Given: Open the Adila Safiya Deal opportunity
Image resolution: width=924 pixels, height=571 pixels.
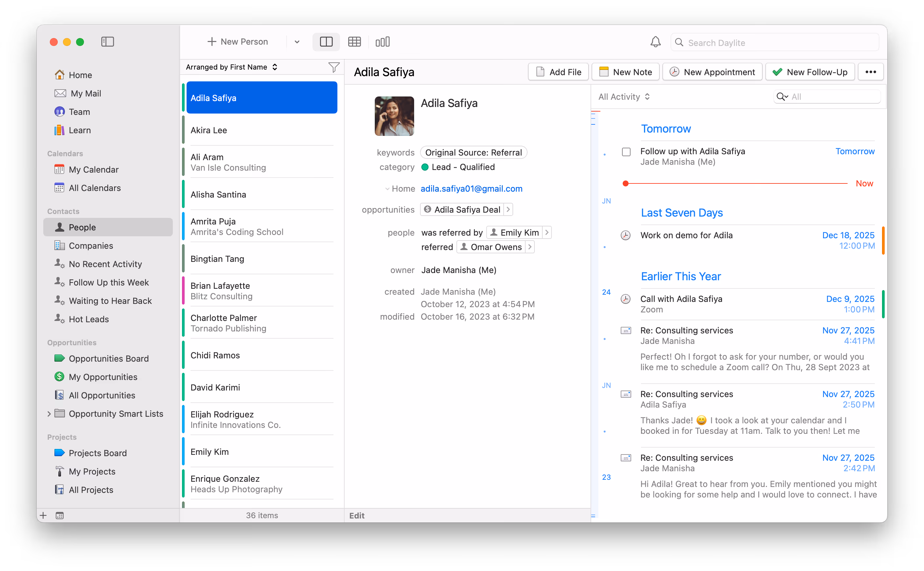Looking at the screenshot, I should click(462, 210).
